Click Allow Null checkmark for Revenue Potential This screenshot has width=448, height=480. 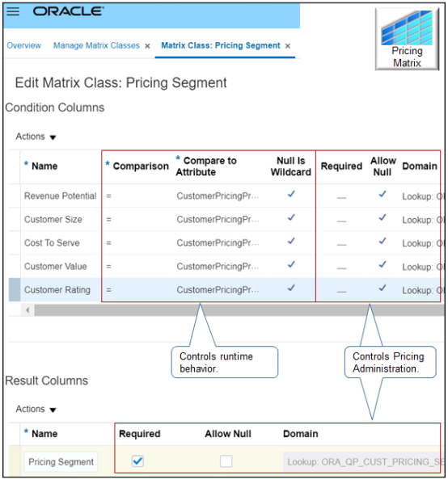pyautogui.click(x=382, y=194)
